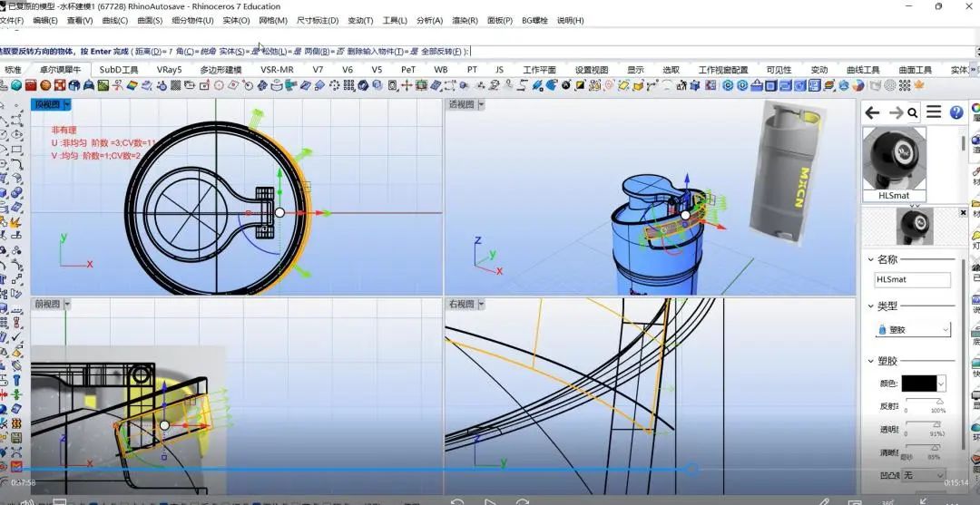980x505 pixels.
Task: Switch to the 曲线工具 toolbar tab
Action: (863, 70)
